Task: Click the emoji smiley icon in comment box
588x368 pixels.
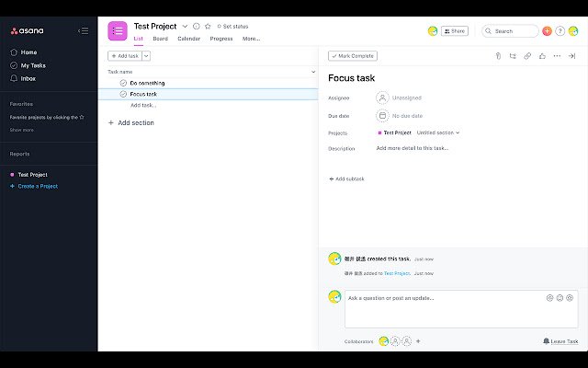Action: [560, 298]
